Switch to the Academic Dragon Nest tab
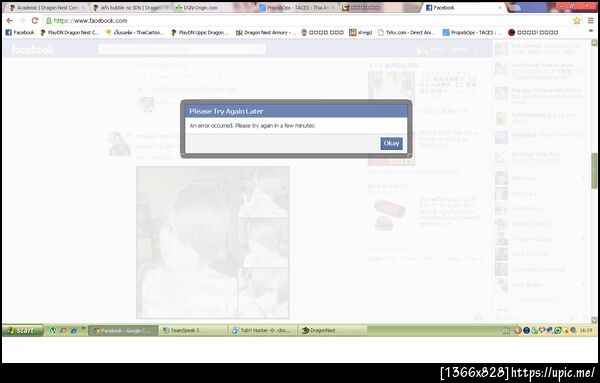 click(x=47, y=8)
